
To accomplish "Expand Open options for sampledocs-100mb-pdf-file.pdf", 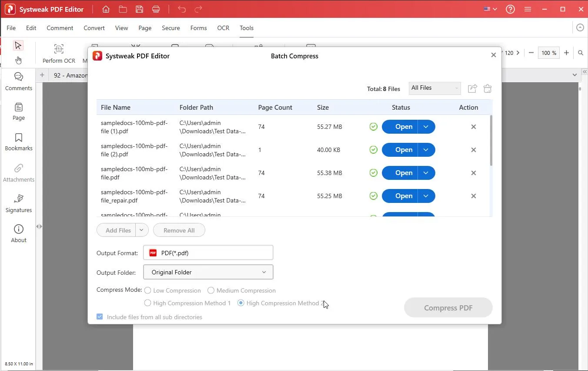I will click(426, 173).
